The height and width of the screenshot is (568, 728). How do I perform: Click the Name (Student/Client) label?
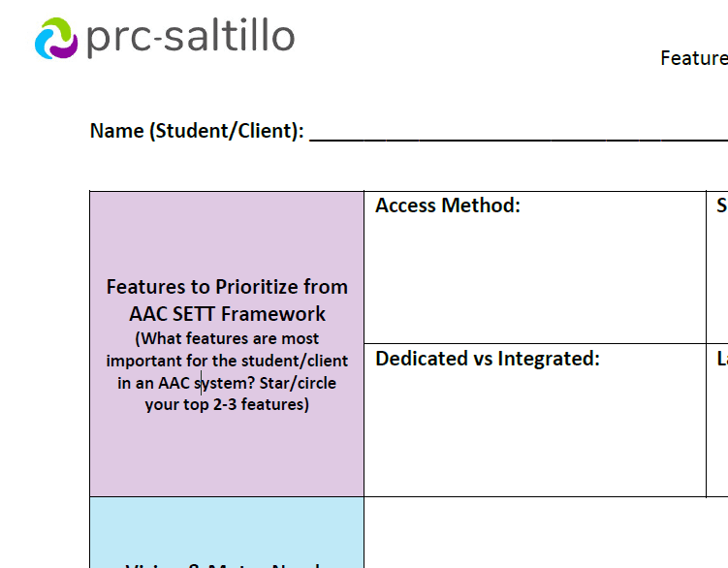pyautogui.click(x=197, y=131)
